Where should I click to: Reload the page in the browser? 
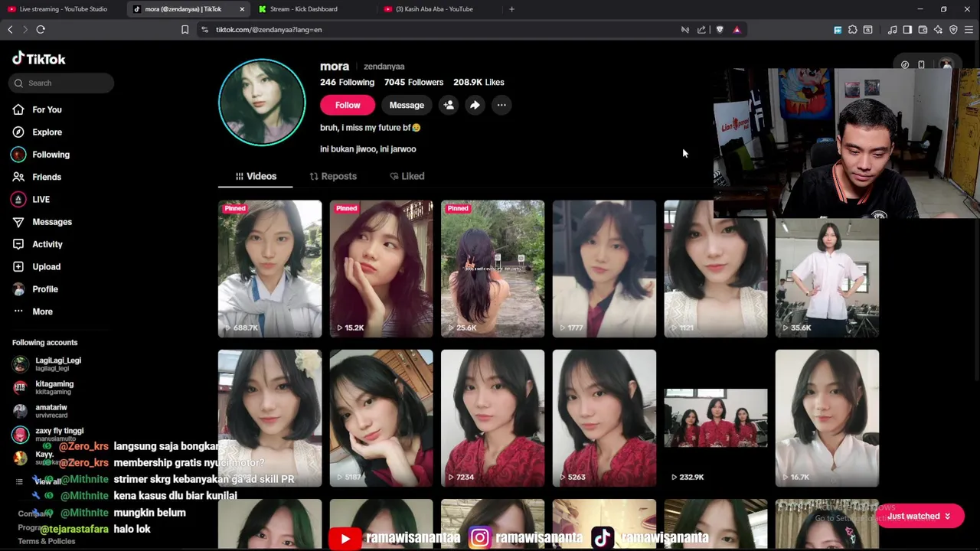41,29
